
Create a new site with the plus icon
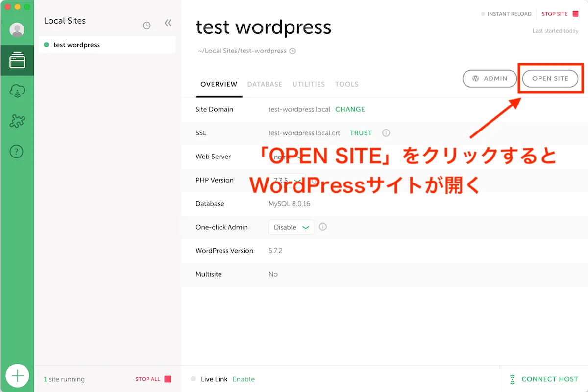pos(18,376)
